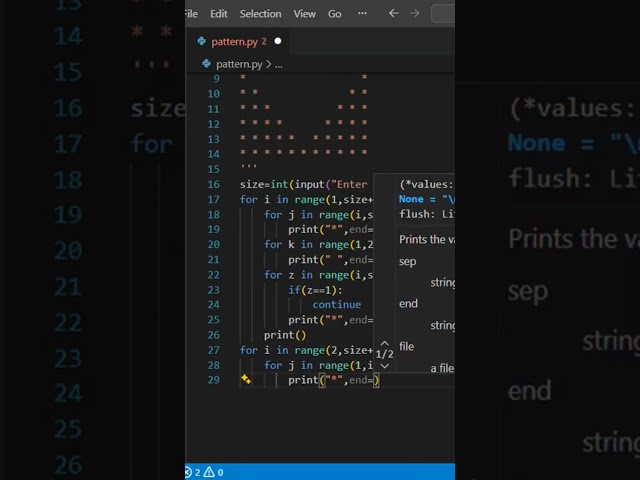
Task: Click the command center search box
Action: [443, 14]
